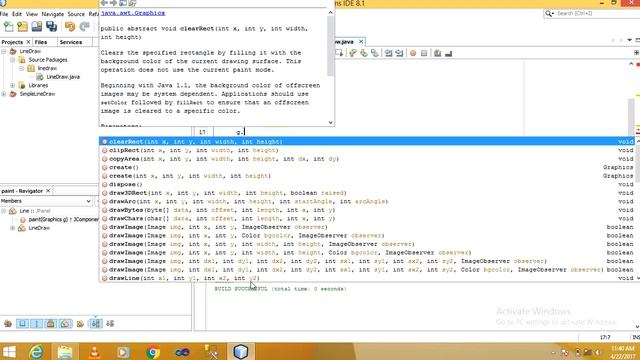
Task: Toggle Fully Qualified Names in Navigator
Action: click(x=80, y=324)
